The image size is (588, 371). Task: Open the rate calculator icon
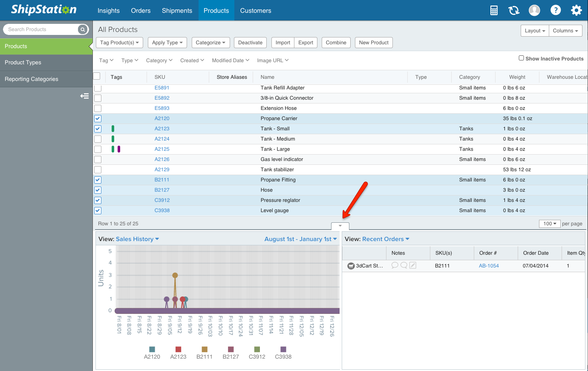click(494, 11)
